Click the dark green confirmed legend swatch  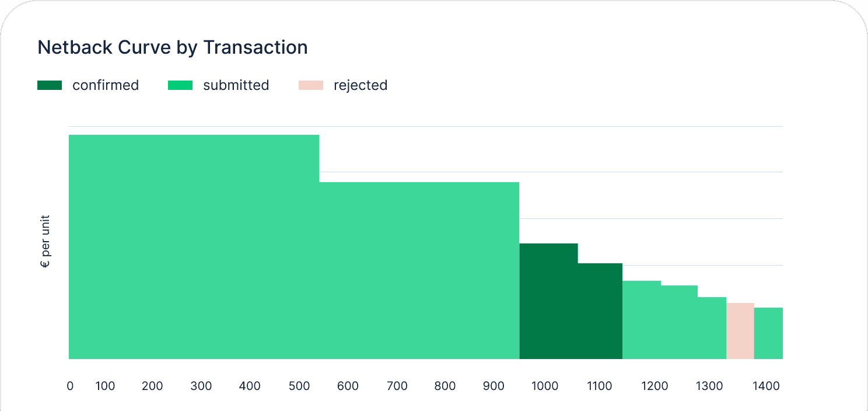point(50,85)
